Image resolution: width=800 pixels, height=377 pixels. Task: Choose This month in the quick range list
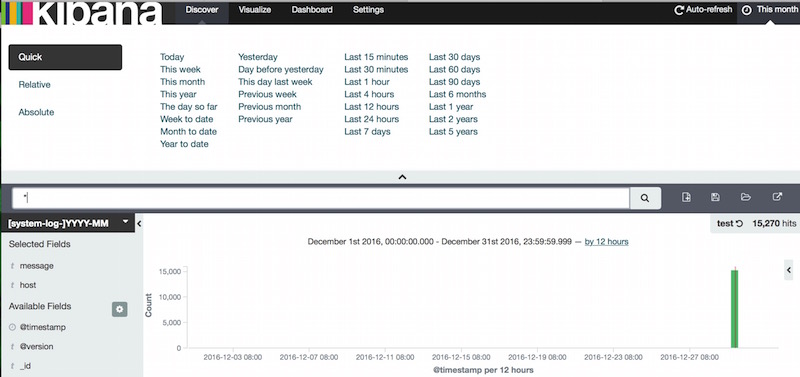(183, 82)
